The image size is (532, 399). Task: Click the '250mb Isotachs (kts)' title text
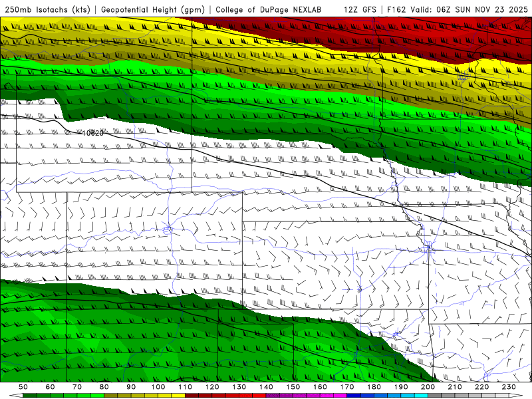pyautogui.click(x=47, y=9)
